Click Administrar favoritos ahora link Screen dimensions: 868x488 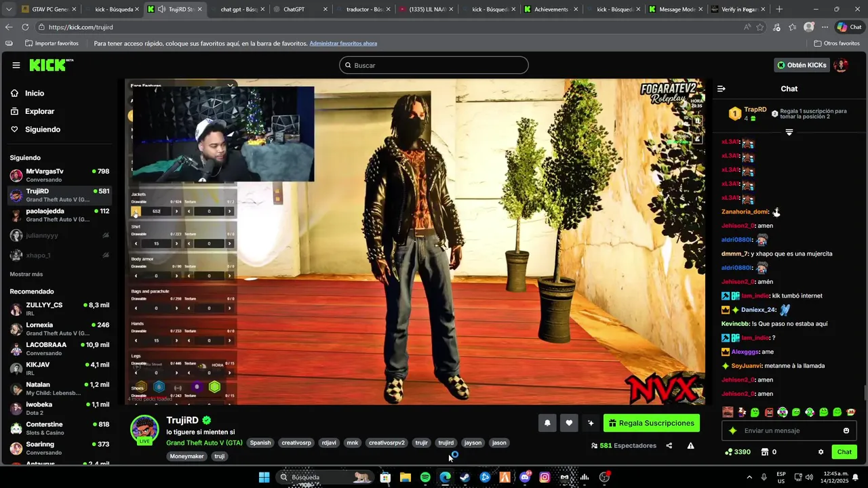[x=343, y=43]
